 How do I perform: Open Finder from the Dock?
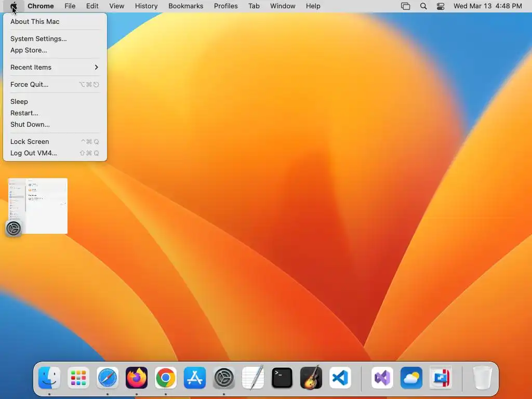(x=49, y=378)
